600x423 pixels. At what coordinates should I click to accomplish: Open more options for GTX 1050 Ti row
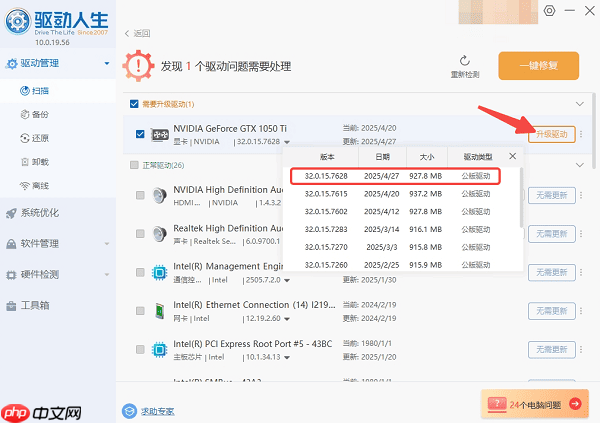[x=581, y=134]
